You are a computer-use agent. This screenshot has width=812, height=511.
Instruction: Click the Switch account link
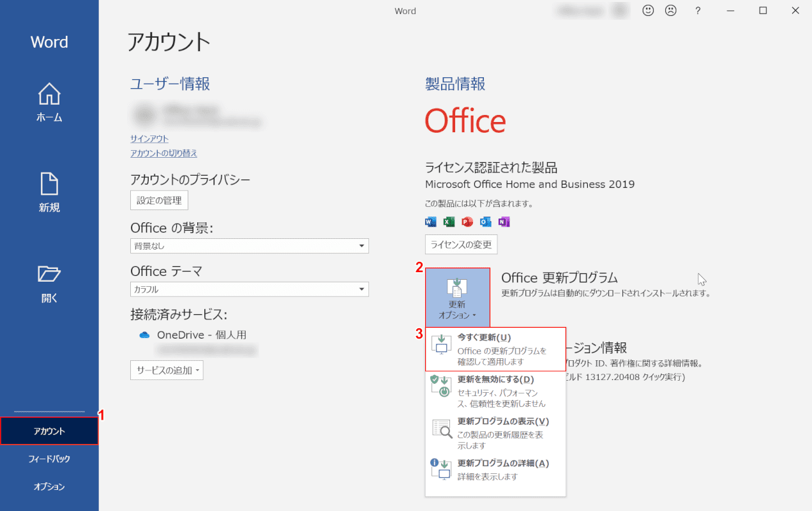[x=163, y=153]
